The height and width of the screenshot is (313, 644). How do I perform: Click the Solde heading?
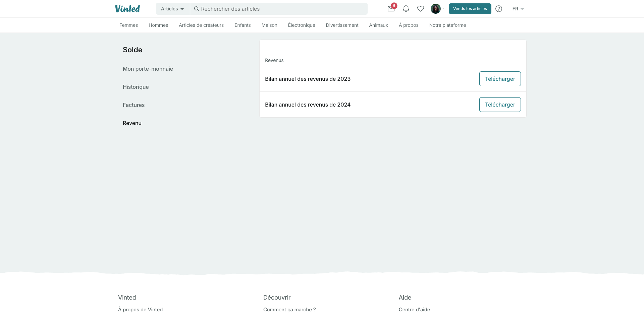click(132, 50)
